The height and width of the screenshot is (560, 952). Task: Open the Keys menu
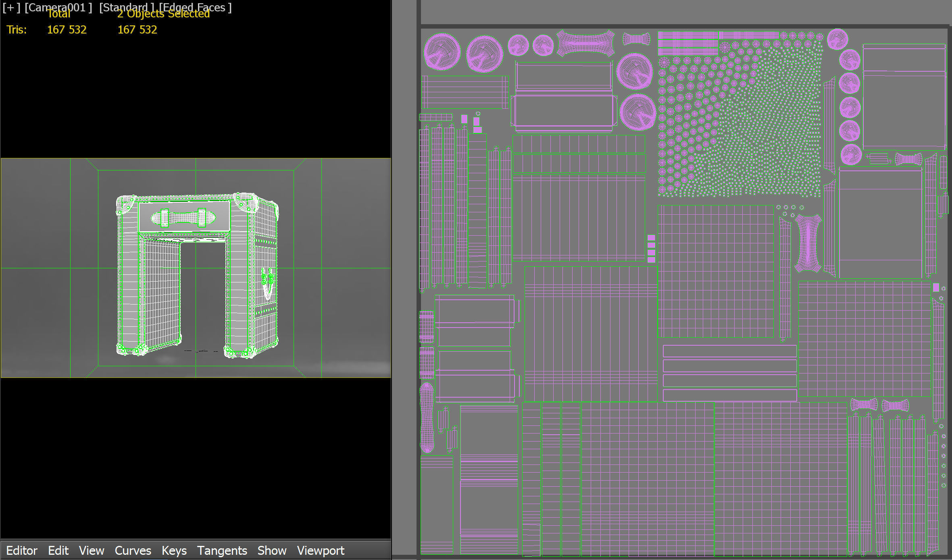pos(174,550)
